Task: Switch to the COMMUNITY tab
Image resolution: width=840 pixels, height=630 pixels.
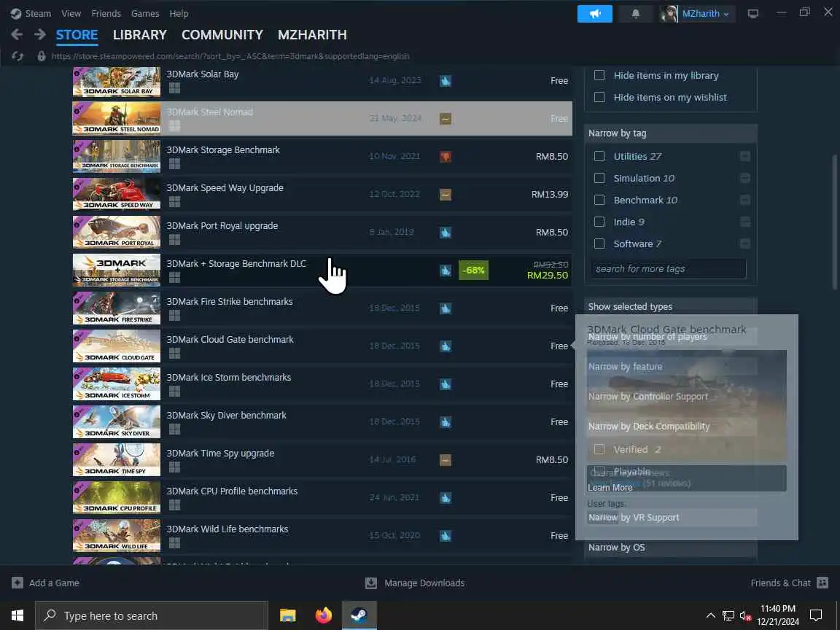Action: pos(222,35)
